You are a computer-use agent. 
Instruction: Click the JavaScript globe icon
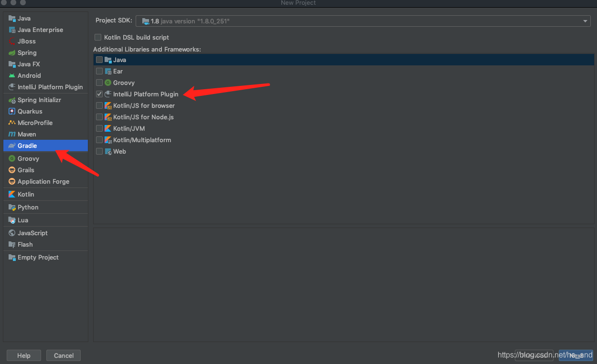[12, 233]
